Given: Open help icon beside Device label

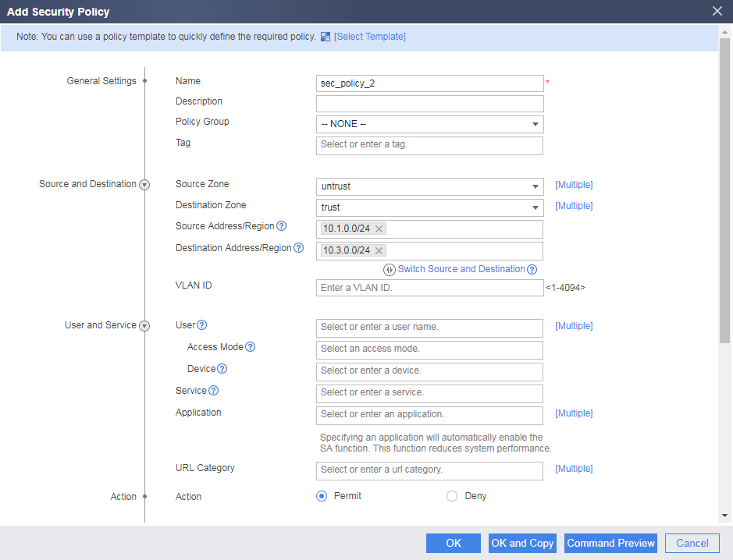Looking at the screenshot, I should coord(222,369).
